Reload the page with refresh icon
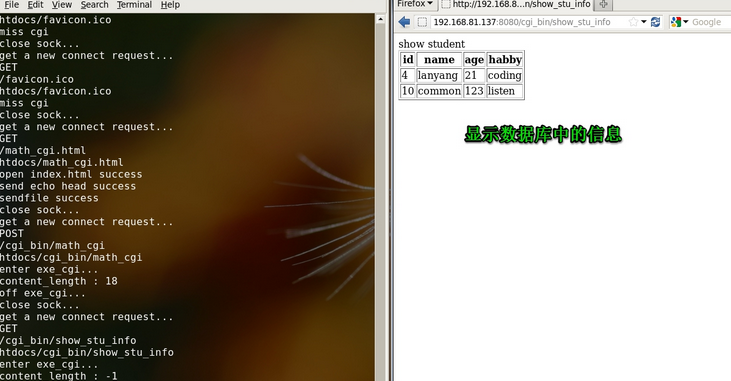Screen dimensions: 731x381 point(655,22)
